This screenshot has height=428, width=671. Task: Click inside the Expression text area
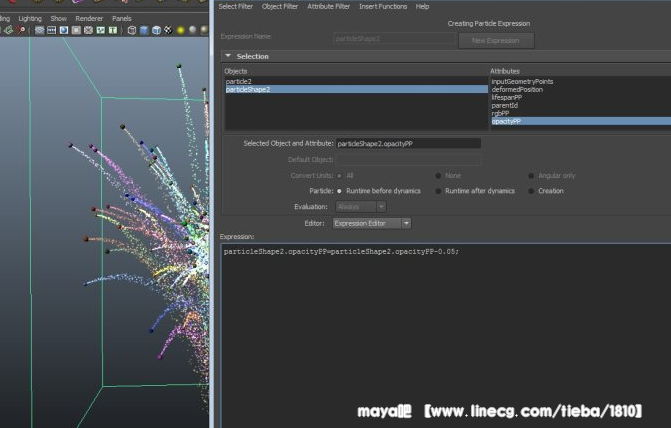coord(445,334)
